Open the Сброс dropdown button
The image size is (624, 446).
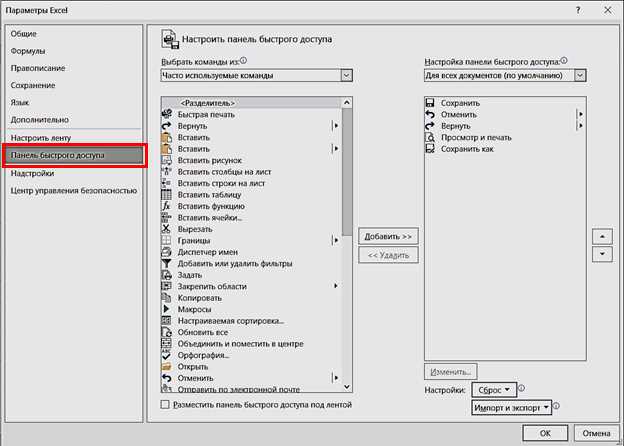click(x=494, y=390)
